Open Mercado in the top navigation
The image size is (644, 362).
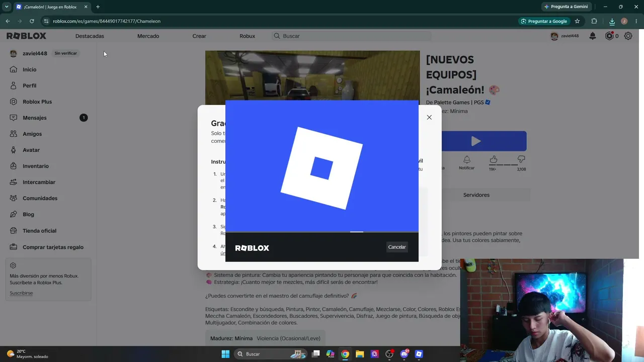tap(148, 36)
